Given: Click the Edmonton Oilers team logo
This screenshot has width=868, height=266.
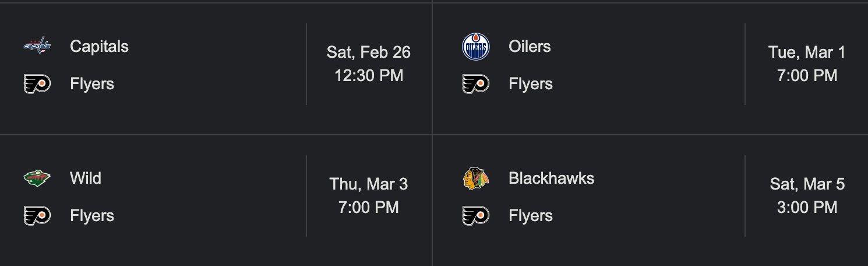Looking at the screenshot, I should 476,47.
